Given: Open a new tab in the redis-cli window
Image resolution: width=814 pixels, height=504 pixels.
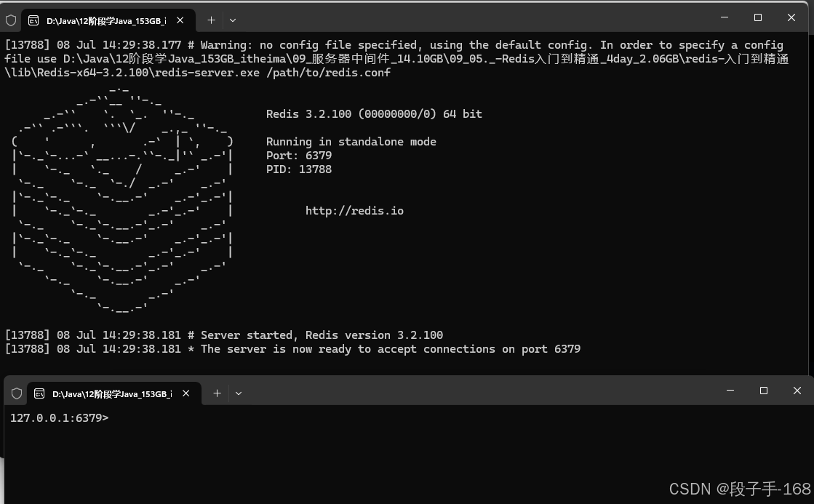Looking at the screenshot, I should click(x=217, y=393).
